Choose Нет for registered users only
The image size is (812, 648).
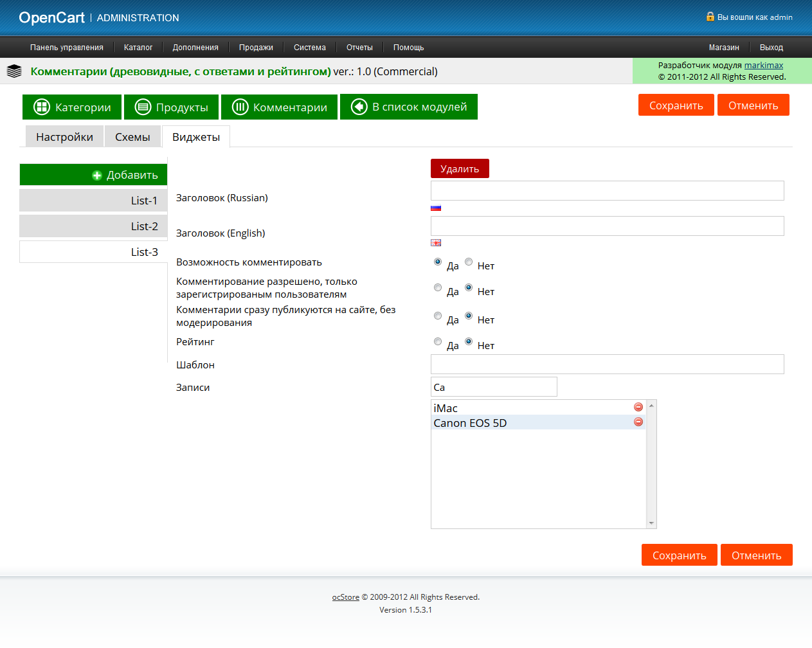point(469,287)
